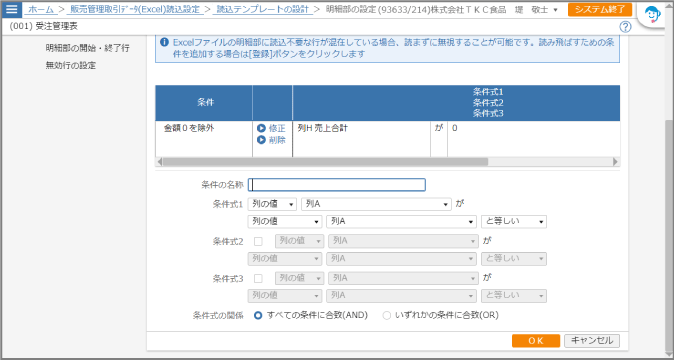Click the table scrollbar right arrow

pyautogui.click(x=616, y=162)
